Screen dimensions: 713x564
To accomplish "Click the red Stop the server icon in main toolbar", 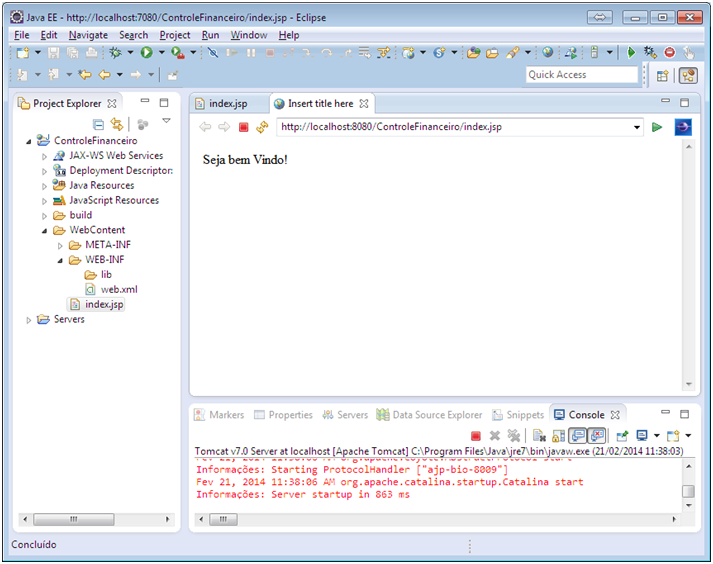I will point(669,53).
